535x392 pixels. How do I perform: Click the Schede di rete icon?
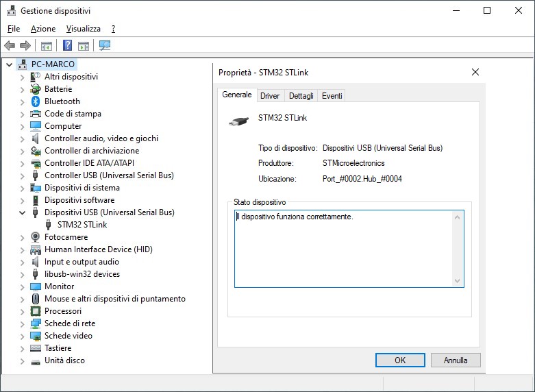[x=36, y=323]
